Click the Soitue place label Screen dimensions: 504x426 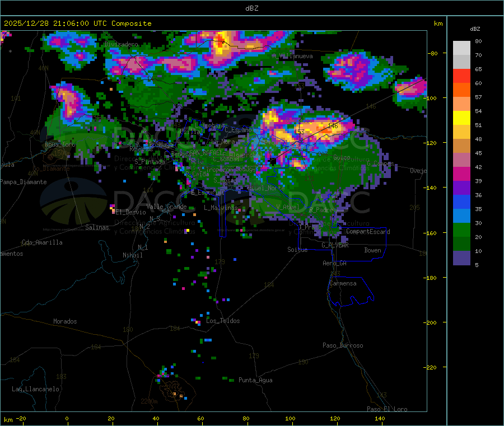pos(297,250)
